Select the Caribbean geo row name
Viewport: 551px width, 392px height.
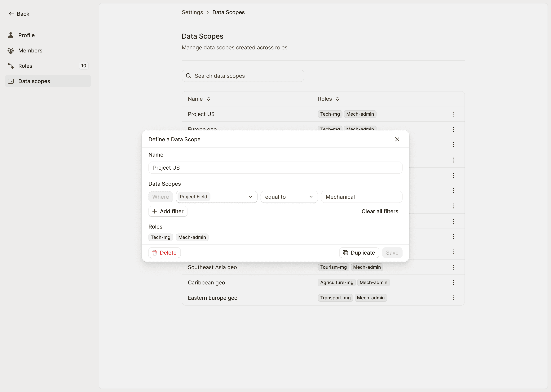click(x=206, y=282)
